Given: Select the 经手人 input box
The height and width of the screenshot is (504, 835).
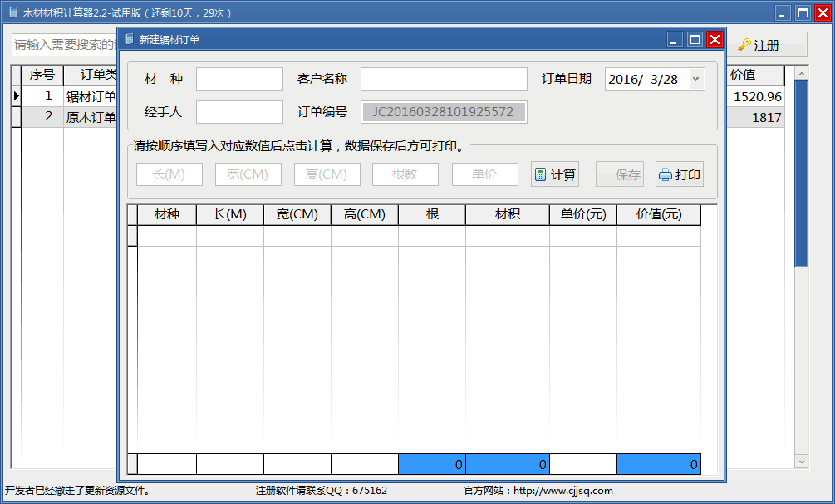Looking at the screenshot, I should point(239,112).
